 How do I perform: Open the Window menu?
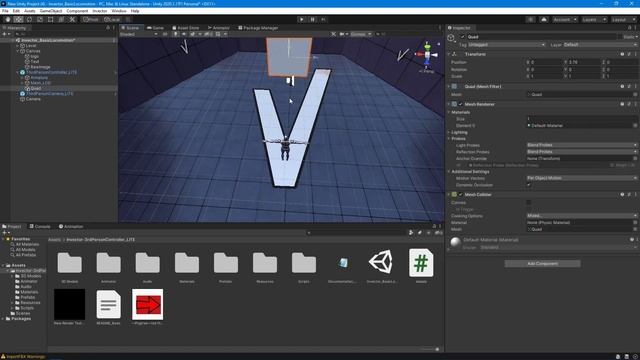119,11
